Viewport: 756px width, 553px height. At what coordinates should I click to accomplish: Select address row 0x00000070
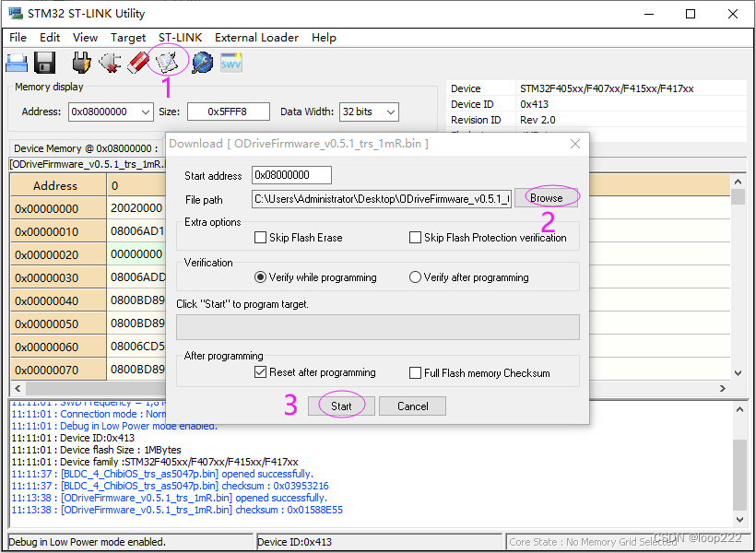point(58,370)
